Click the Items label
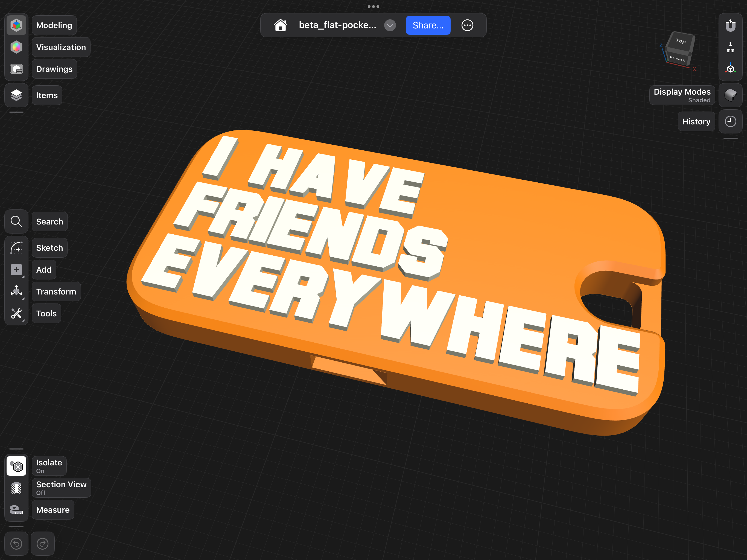 [x=46, y=95]
